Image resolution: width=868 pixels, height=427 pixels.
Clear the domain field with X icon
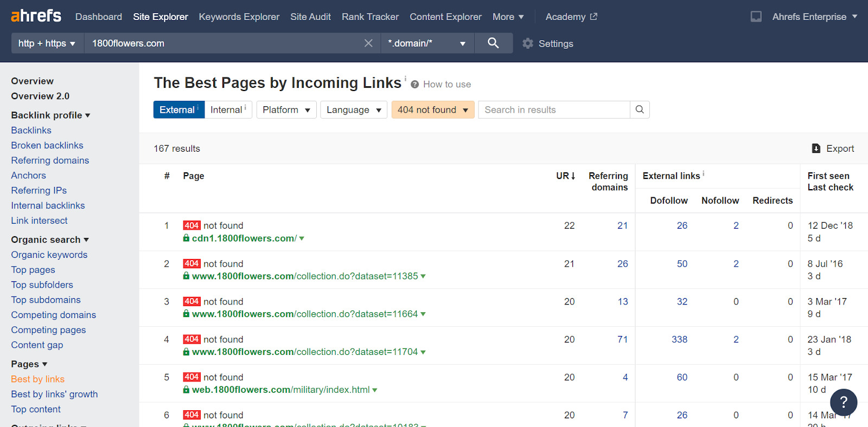pos(368,43)
